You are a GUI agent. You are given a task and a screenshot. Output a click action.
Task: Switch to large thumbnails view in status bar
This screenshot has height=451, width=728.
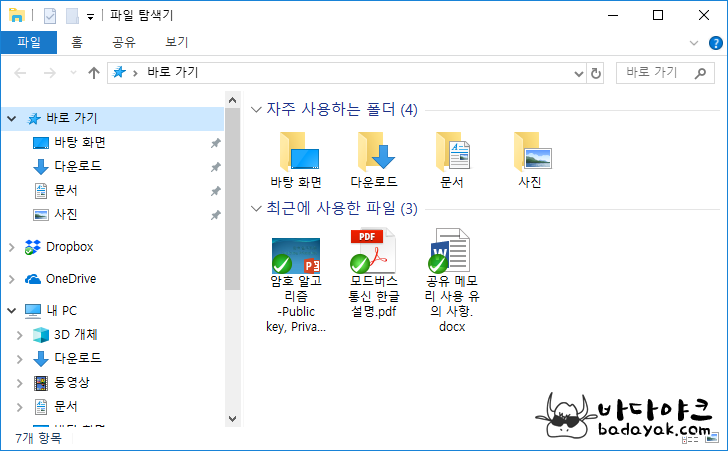point(711,438)
